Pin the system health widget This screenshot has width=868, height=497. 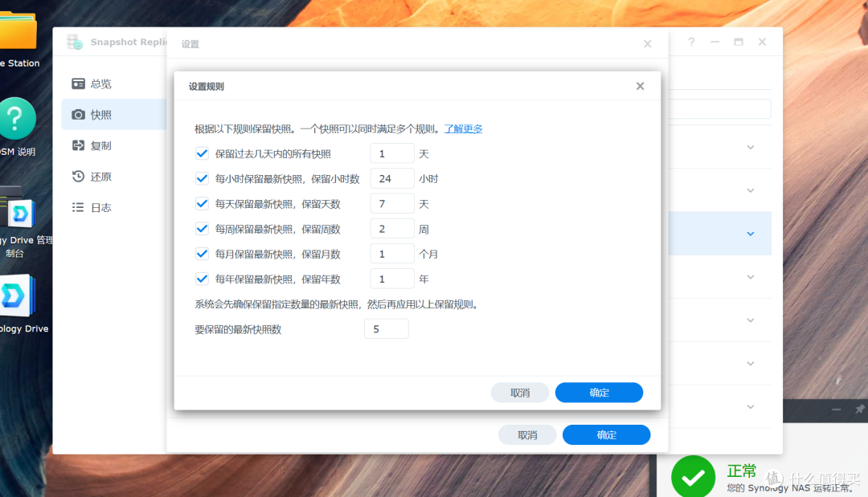tap(859, 409)
